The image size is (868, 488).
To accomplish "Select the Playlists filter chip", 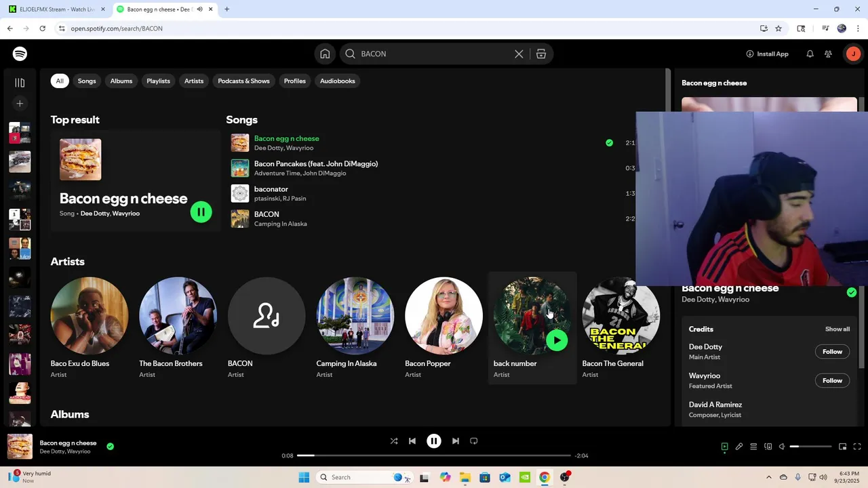I will click(x=158, y=81).
